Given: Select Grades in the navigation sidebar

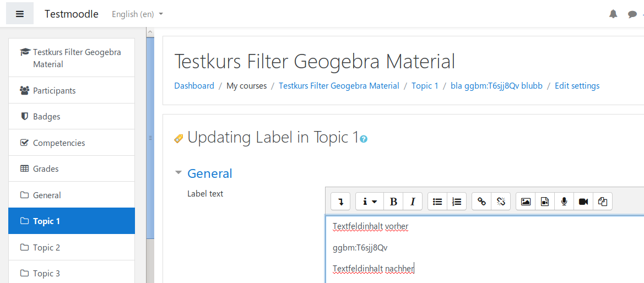Looking at the screenshot, I should pos(46,169).
